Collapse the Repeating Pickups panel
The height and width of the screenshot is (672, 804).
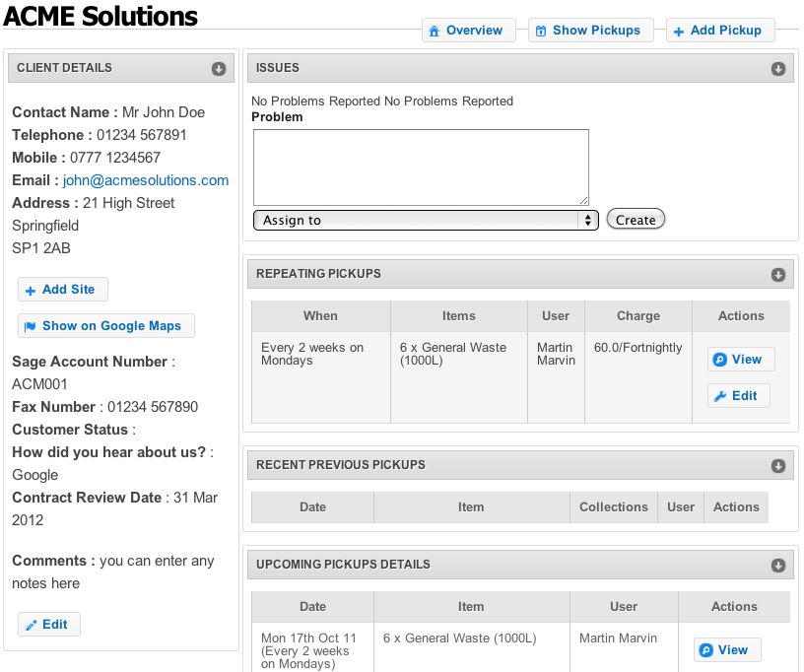[x=779, y=274]
